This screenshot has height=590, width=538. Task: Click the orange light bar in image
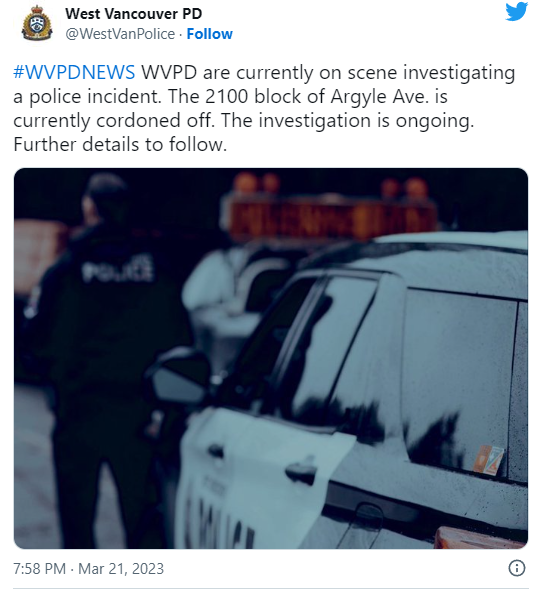[x=333, y=218]
